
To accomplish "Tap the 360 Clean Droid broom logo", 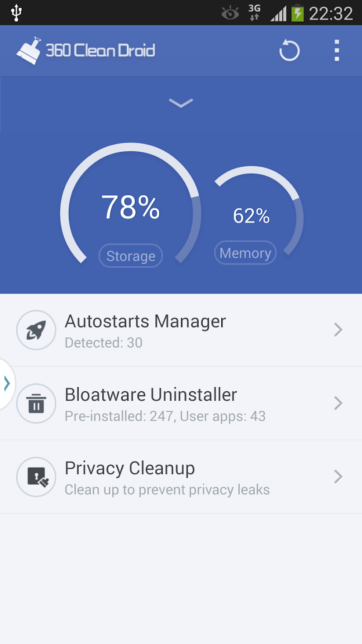I will click(29, 51).
